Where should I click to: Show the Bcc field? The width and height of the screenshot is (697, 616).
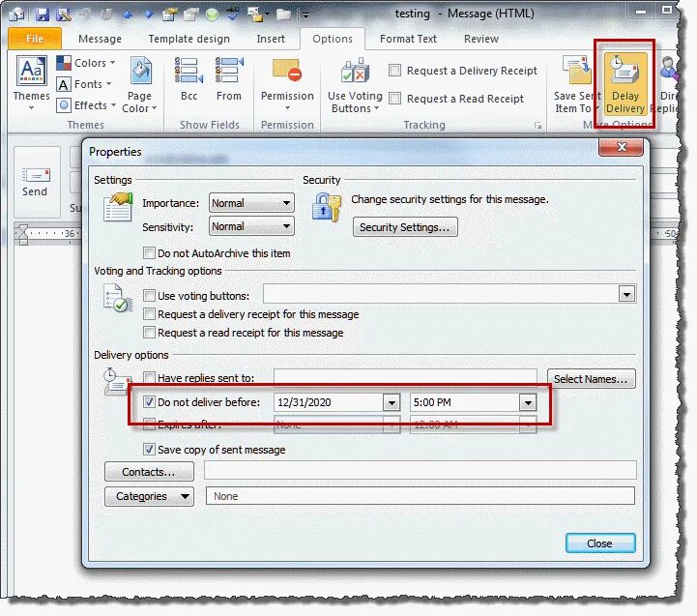point(189,78)
